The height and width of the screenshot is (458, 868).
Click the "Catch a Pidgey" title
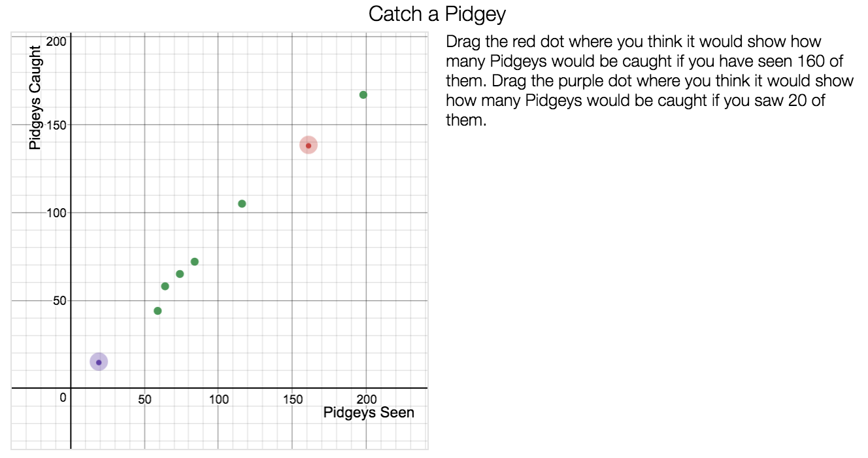[437, 14]
